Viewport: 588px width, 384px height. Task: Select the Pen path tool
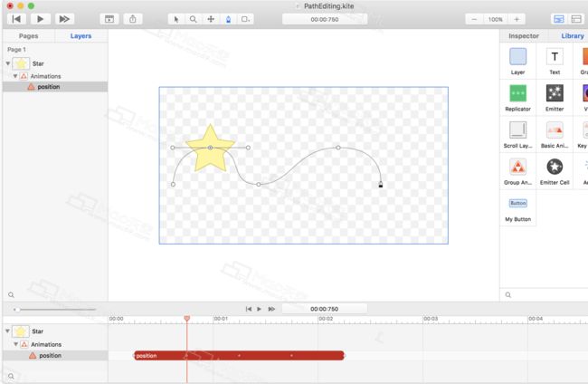pyautogui.click(x=228, y=19)
